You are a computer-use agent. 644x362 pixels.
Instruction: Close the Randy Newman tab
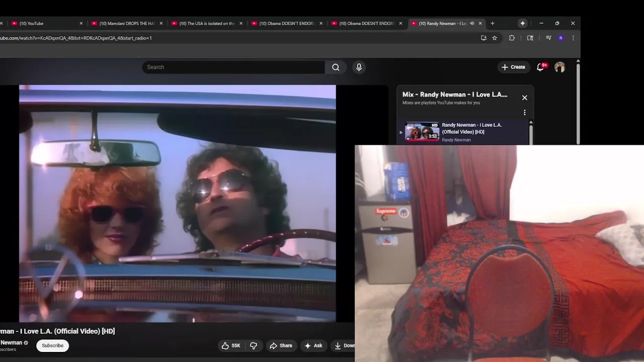pos(480,23)
